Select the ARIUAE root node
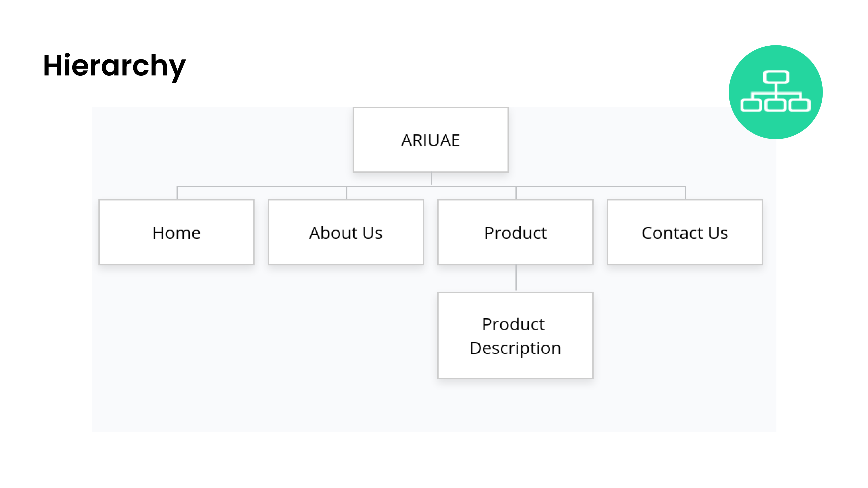 tap(430, 140)
